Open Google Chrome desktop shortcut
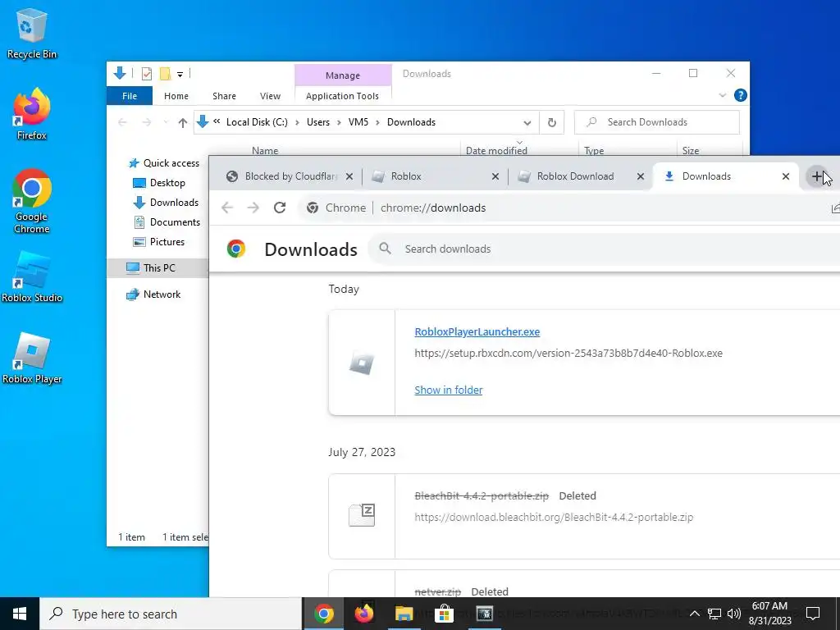 pos(32,201)
